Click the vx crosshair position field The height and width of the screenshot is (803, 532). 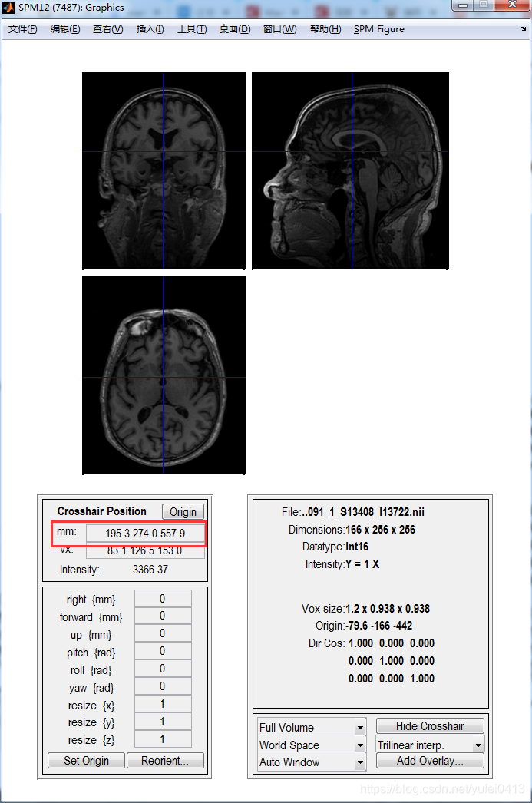(145, 550)
